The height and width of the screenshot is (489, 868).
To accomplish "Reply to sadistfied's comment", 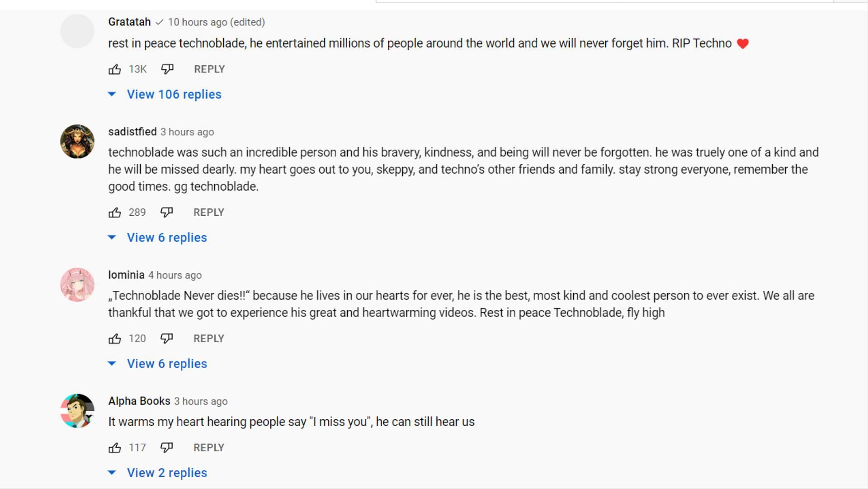I will pos(208,213).
